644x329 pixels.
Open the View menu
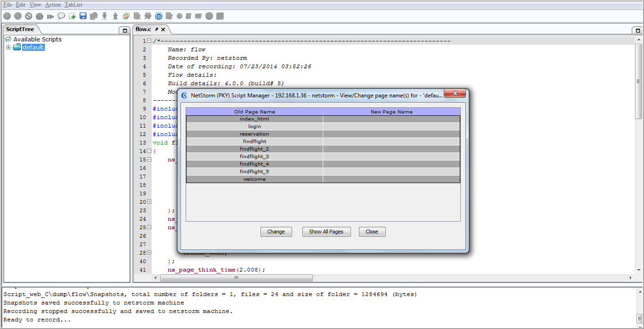(35, 5)
